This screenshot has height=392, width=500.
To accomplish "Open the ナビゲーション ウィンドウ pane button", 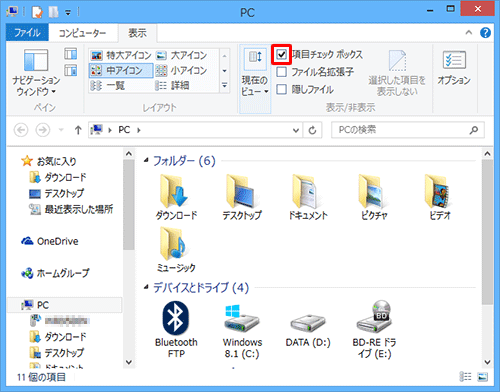I will 36,72.
